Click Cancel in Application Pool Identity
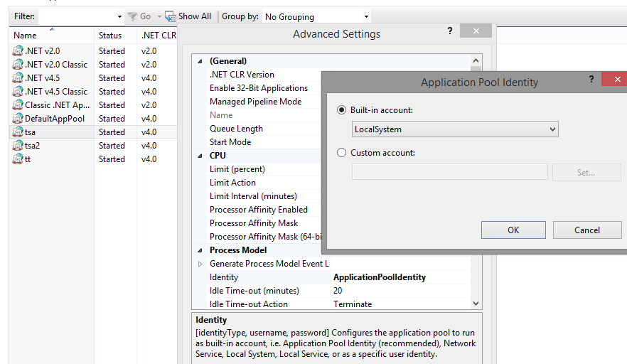The width and height of the screenshot is (627, 364). point(587,230)
